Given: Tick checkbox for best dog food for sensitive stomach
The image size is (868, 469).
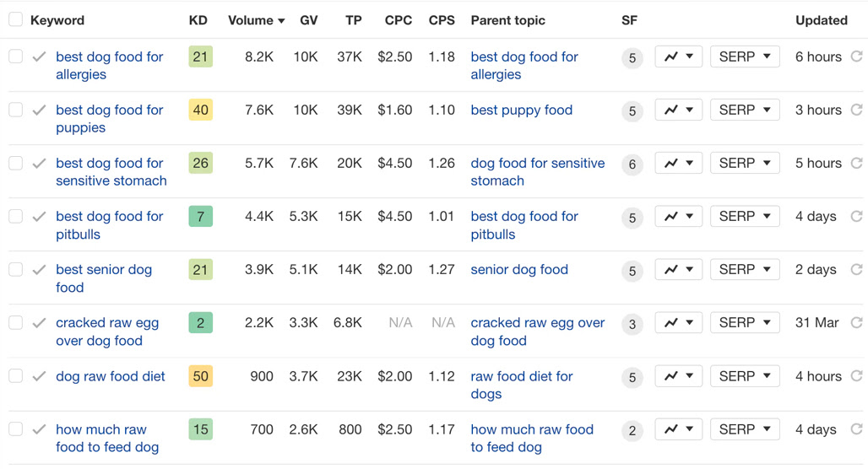Looking at the screenshot, I should point(15,163).
